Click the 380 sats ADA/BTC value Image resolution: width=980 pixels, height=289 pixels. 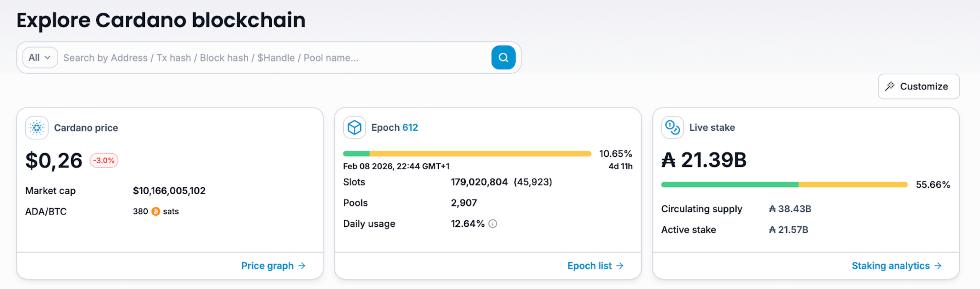pos(156,211)
